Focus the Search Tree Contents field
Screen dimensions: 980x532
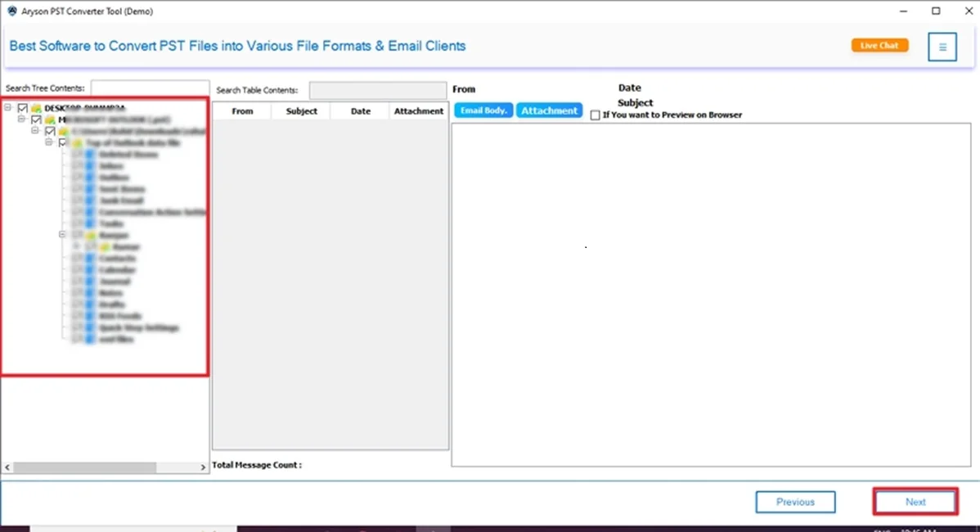click(150, 88)
